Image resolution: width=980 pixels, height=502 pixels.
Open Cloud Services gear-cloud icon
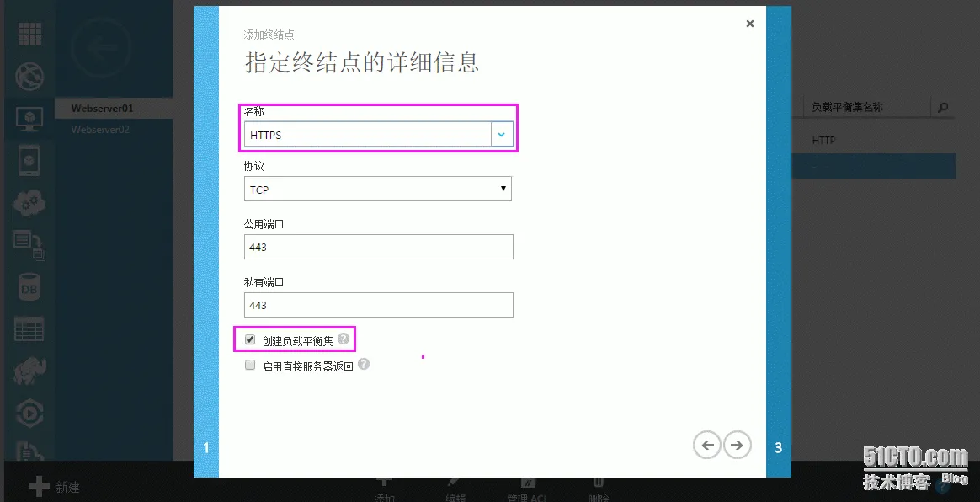click(29, 203)
